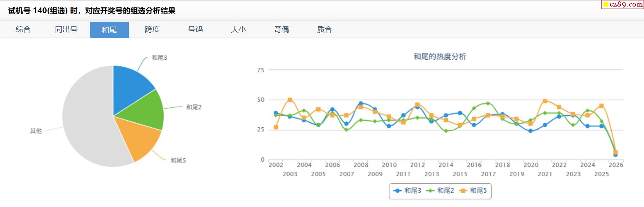Image resolution: width=644 pixels, height=207 pixels.
Task: Toggle 和尾5 series in chart legend
Action: coord(473,191)
